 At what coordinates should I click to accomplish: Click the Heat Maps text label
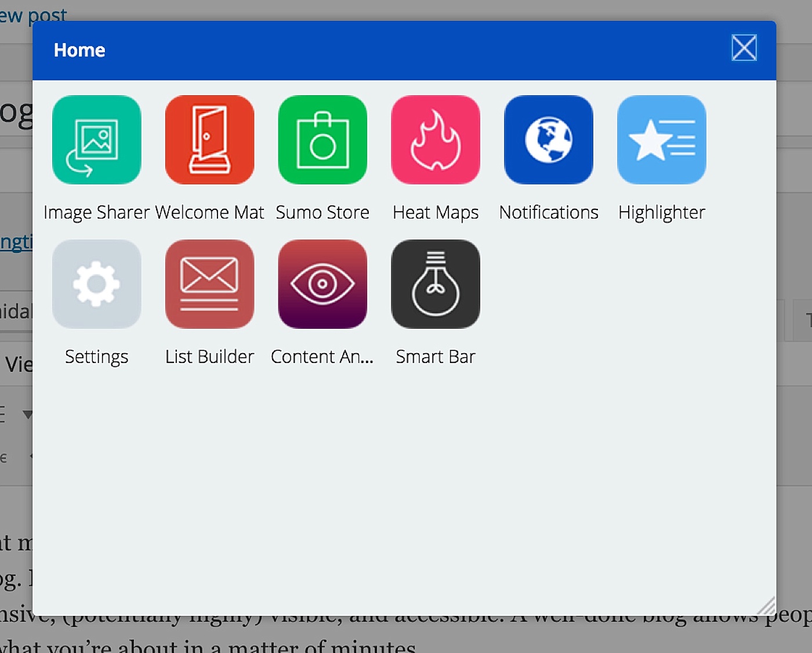click(436, 213)
